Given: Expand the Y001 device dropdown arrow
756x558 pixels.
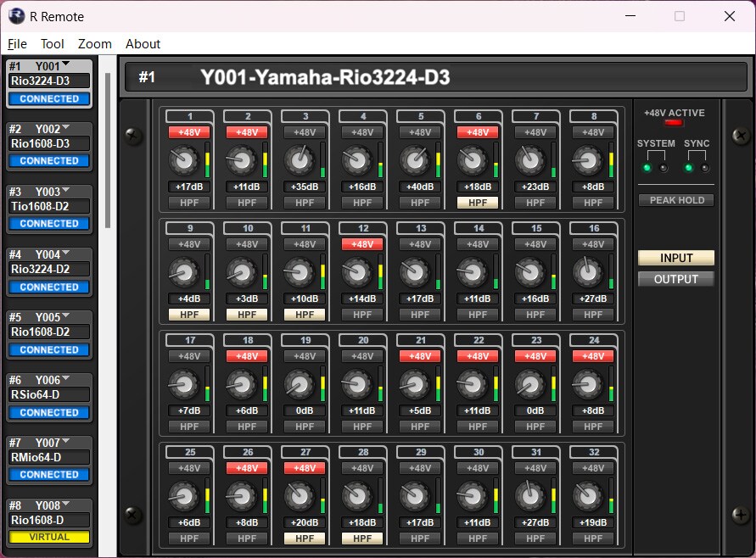Looking at the screenshot, I should [x=66, y=65].
